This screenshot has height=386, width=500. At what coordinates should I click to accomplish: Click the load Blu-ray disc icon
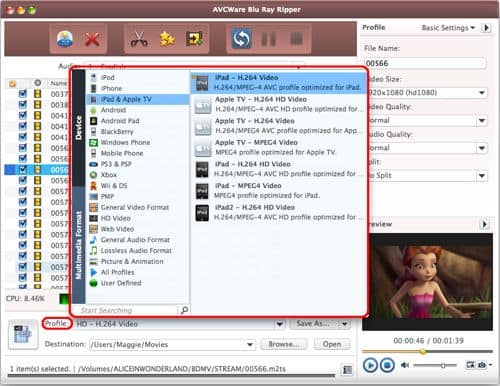click(x=65, y=39)
